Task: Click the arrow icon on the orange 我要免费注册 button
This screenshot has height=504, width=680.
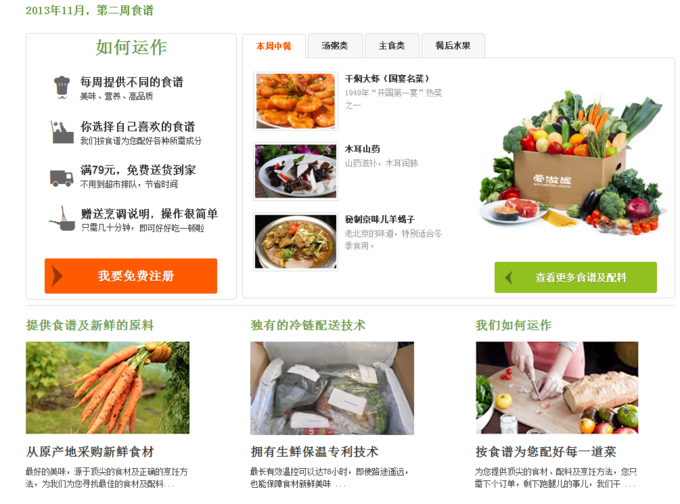Action: [57, 276]
